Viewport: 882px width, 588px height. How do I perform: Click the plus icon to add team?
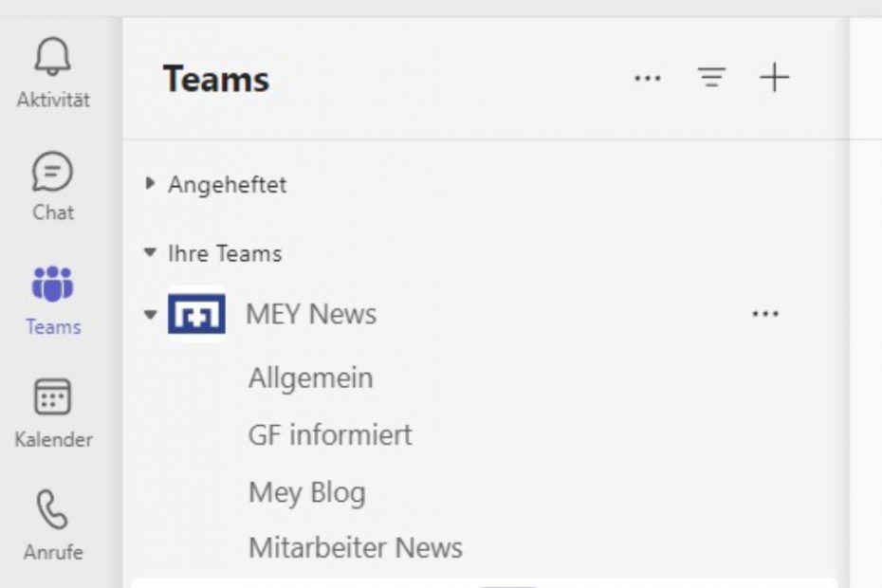click(x=774, y=78)
